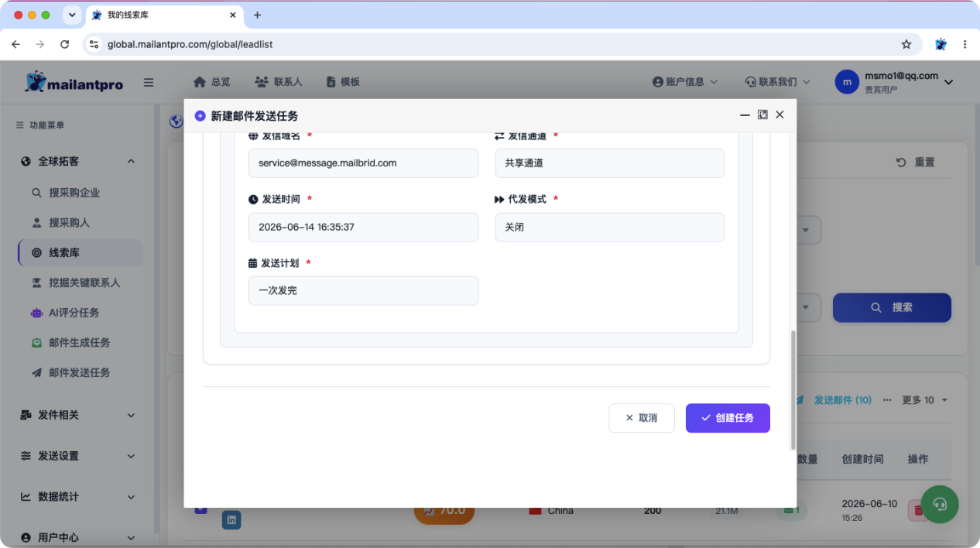Expand 数据统计 sidebar section

click(77, 496)
